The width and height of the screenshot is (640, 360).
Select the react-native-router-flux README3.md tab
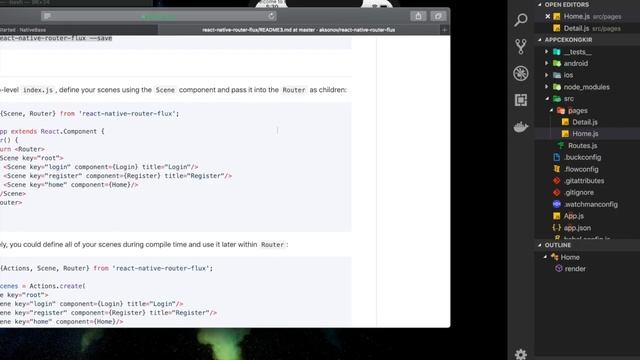point(298,29)
